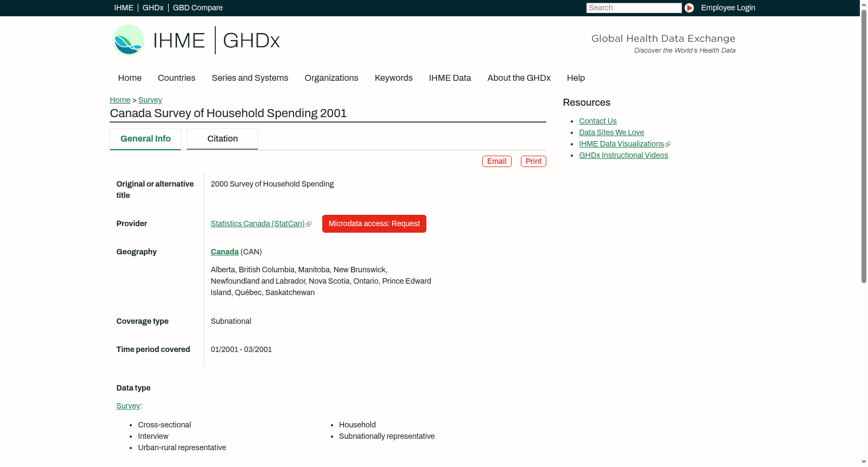Click the Print button
The width and height of the screenshot is (868, 467).
(533, 161)
